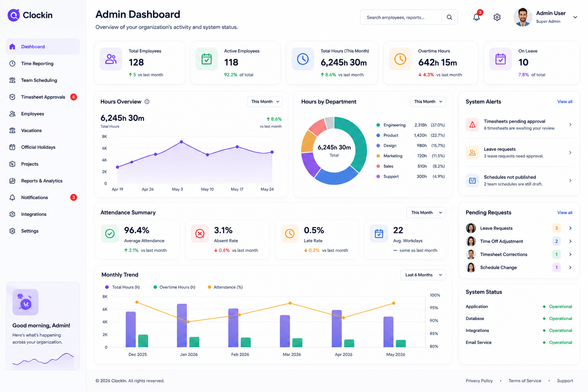The image size is (588, 392).
Task: Open the Support footer link
Action: (x=565, y=381)
